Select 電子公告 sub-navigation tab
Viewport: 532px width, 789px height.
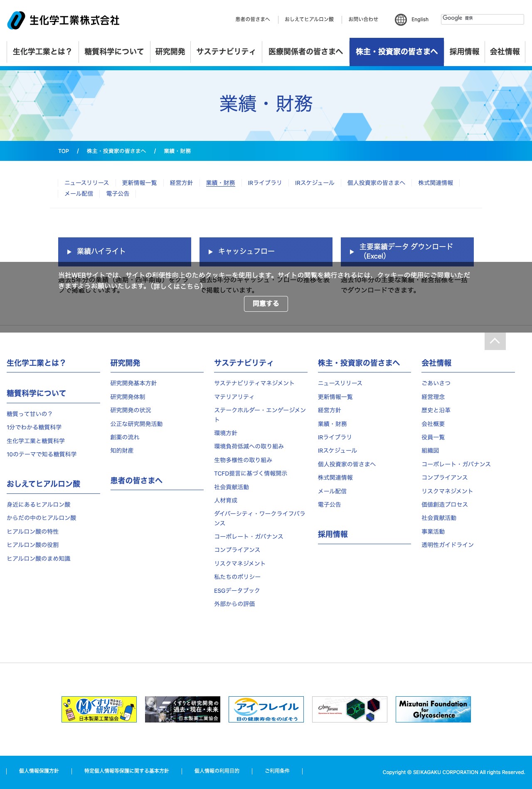118,194
